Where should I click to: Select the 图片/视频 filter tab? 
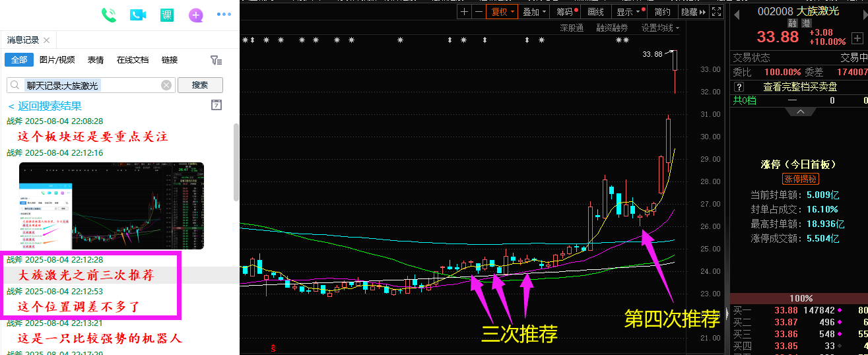pyautogui.click(x=57, y=60)
